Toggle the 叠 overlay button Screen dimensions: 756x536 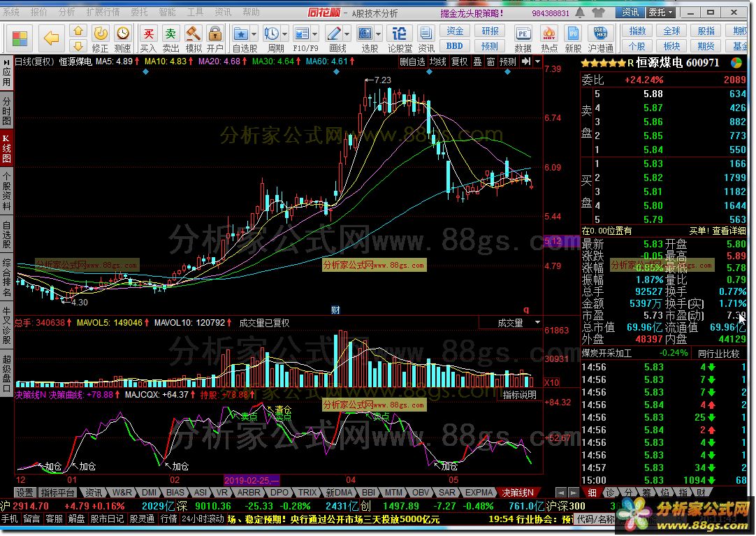[477, 61]
